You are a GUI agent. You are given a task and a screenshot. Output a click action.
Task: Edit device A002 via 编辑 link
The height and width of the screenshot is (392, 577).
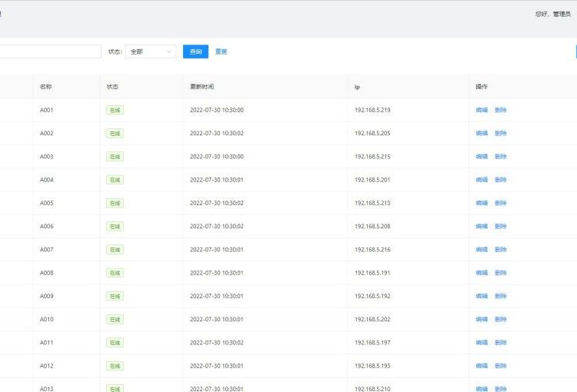coord(482,133)
